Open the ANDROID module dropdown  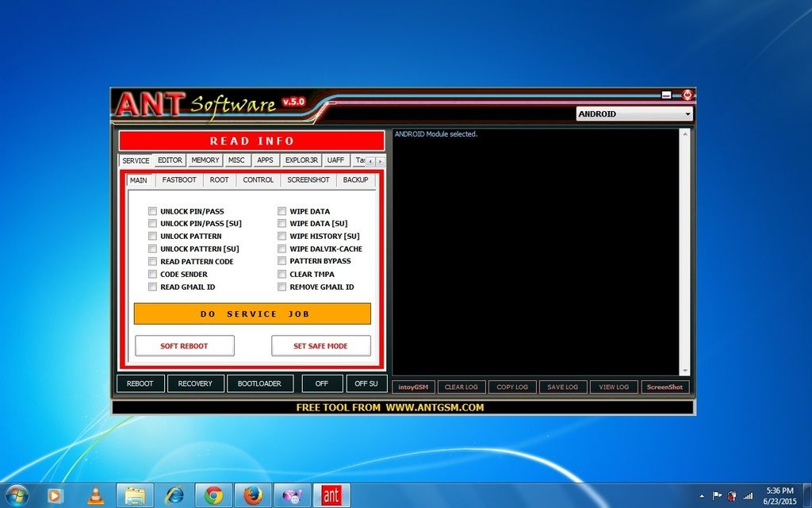[634, 114]
